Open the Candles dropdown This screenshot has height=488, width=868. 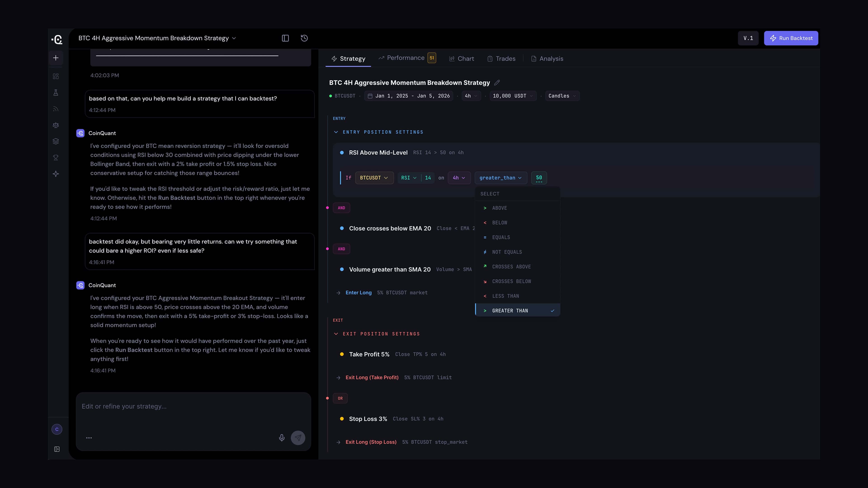click(562, 96)
